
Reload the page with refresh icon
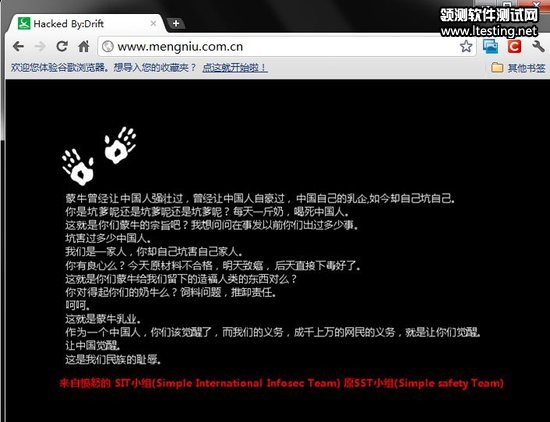coord(62,46)
